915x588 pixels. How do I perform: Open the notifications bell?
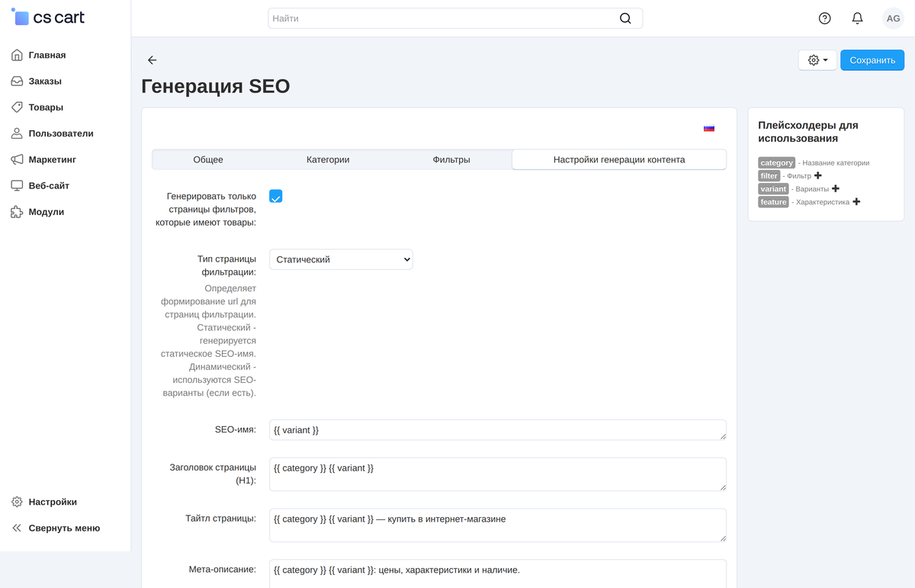[858, 18]
